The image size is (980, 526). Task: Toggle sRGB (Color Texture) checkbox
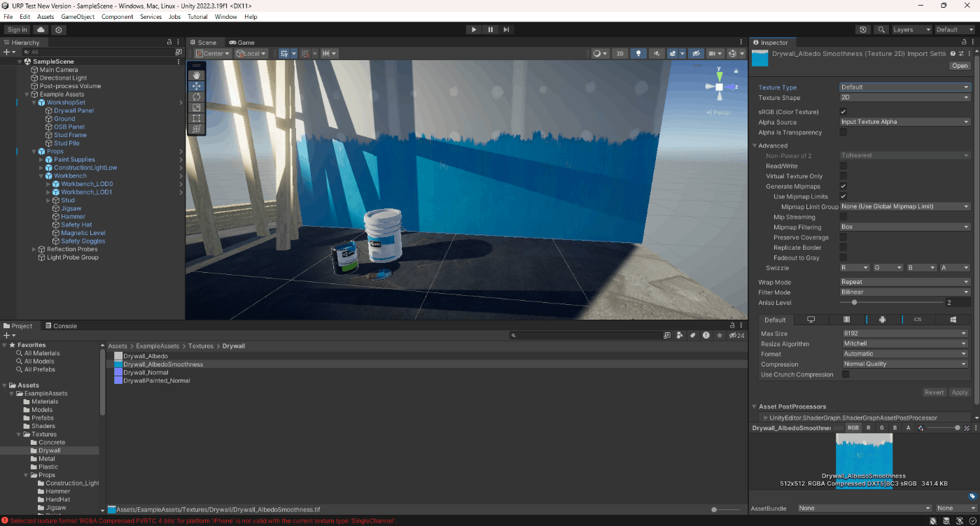tap(843, 112)
